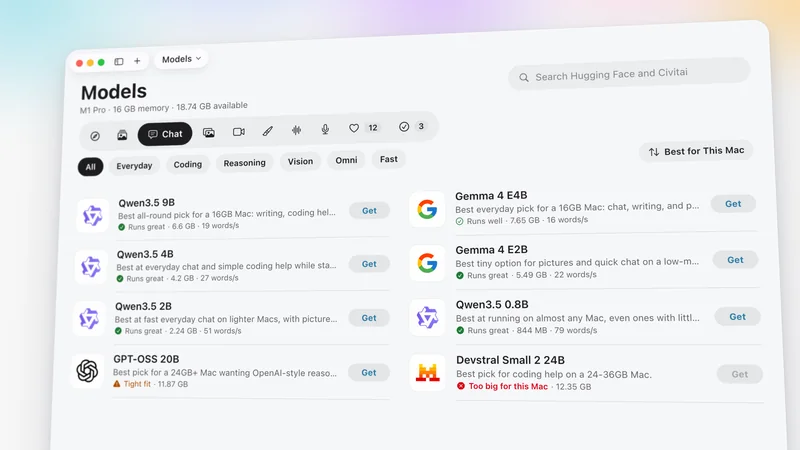The width and height of the screenshot is (800, 450).
Task: Open a new tab with plus icon
Action: pyautogui.click(x=137, y=61)
